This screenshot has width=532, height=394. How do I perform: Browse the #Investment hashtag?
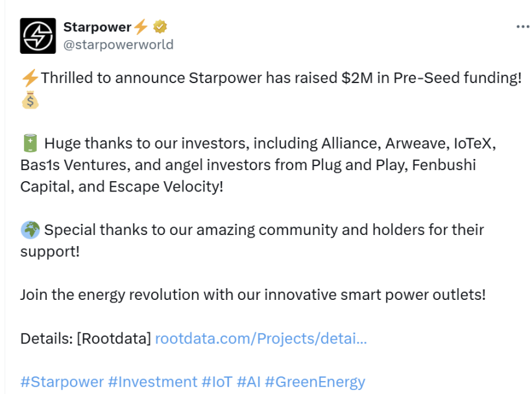point(152,382)
